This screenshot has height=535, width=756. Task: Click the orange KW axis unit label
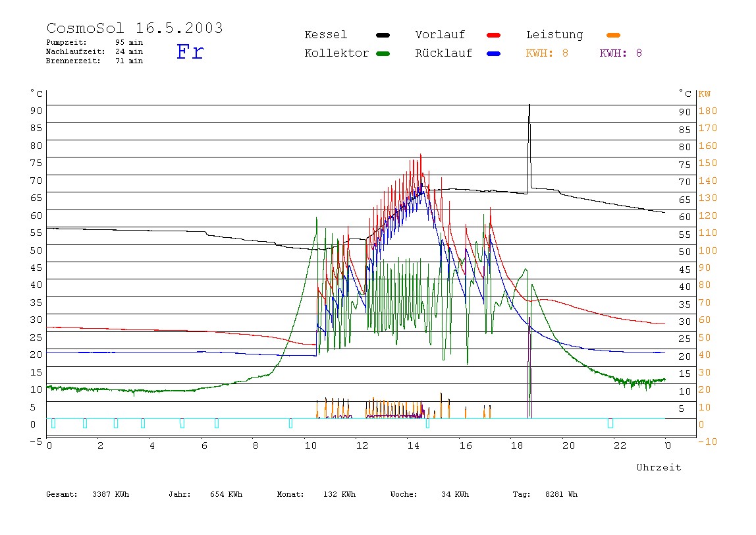(x=705, y=94)
